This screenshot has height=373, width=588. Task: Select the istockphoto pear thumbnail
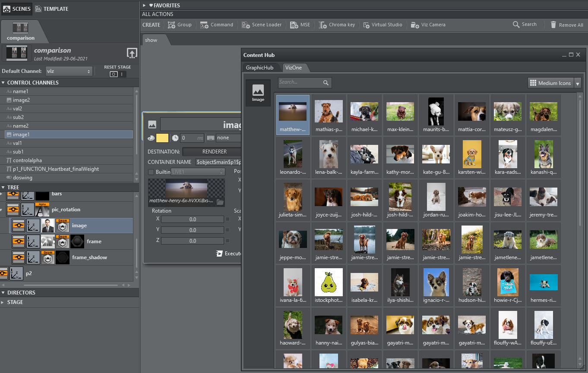(329, 283)
